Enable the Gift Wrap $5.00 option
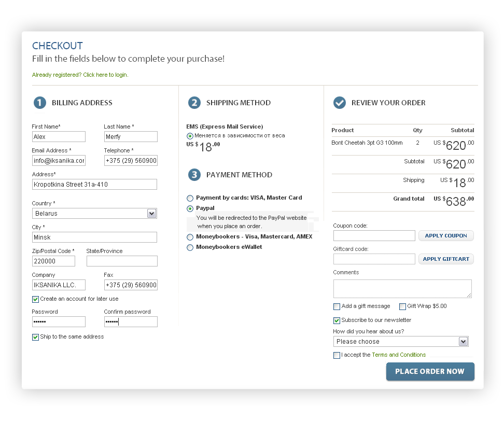The width and height of the screenshot is (504, 421). tap(403, 306)
